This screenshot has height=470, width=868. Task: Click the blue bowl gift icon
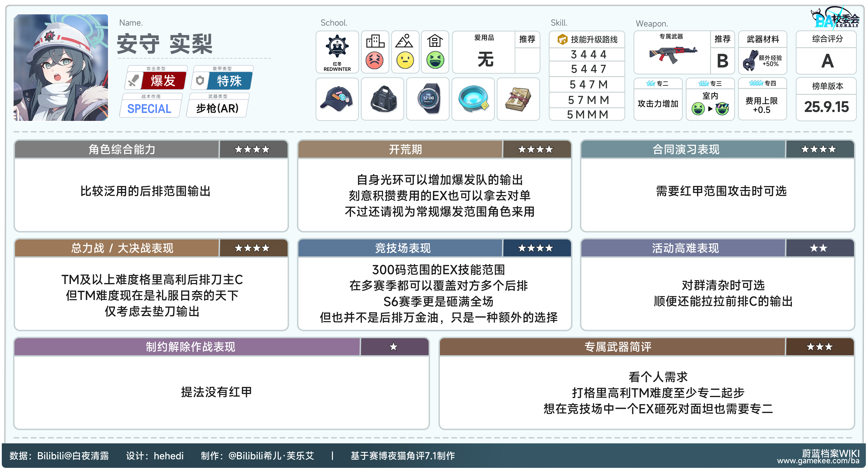(x=473, y=99)
